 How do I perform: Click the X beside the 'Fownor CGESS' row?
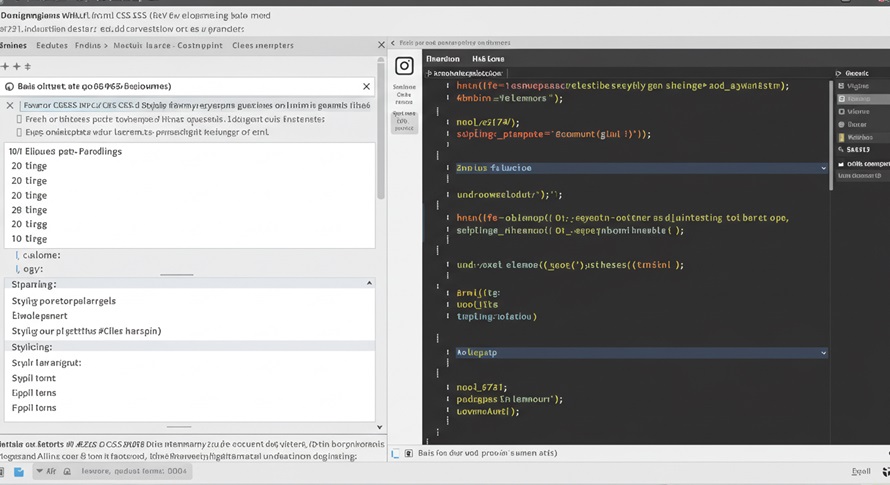10,105
